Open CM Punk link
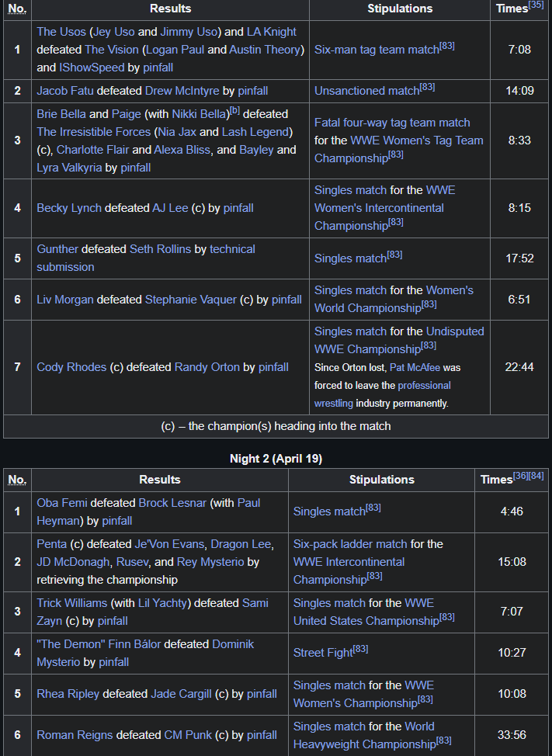This screenshot has width=552, height=756. click(x=188, y=735)
